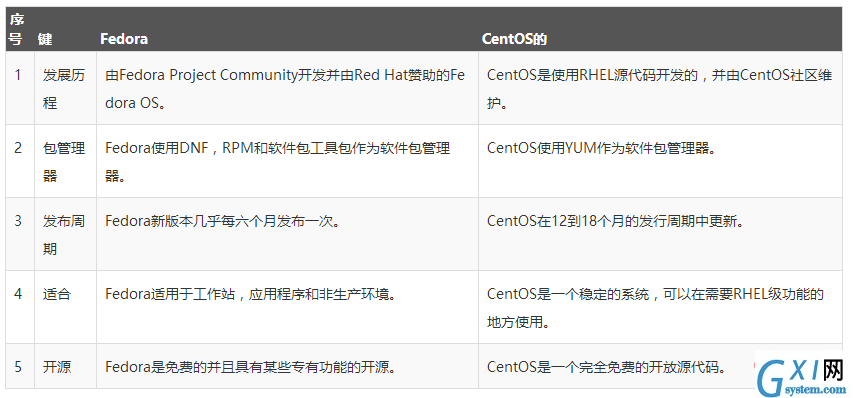
Task: Click the GXI网 system.com watermark logo
Action: coord(799,377)
